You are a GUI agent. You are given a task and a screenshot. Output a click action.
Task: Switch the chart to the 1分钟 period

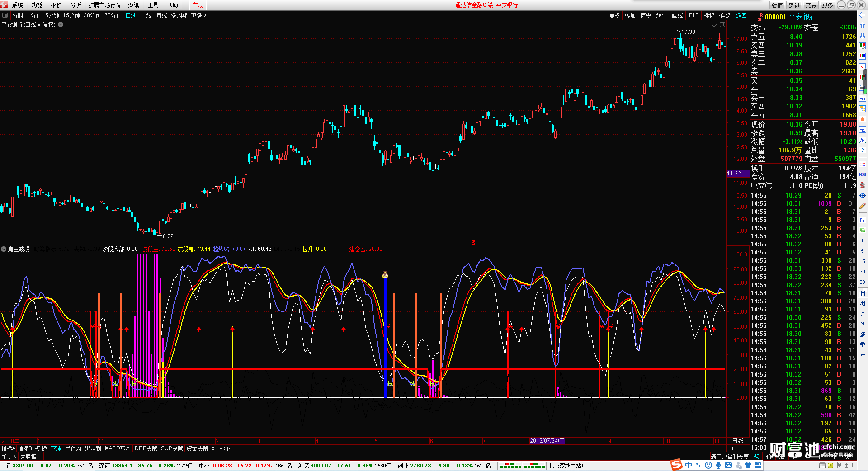35,15
